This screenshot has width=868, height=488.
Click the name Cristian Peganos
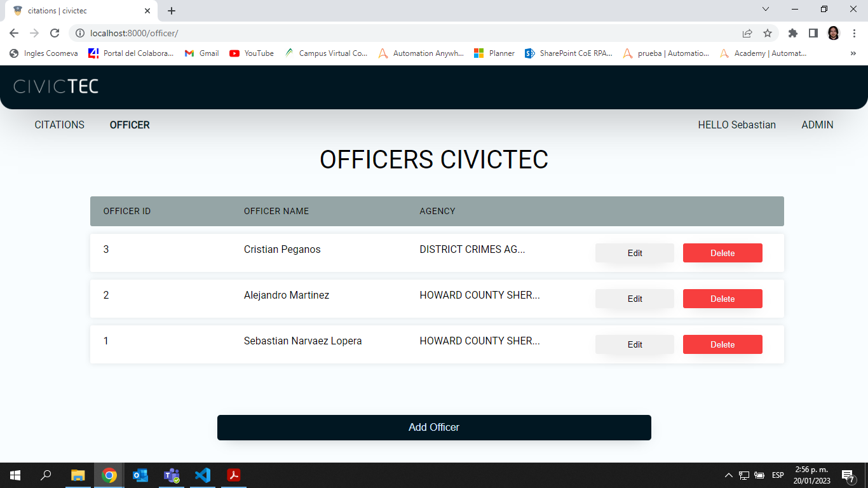pyautogui.click(x=282, y=249)
